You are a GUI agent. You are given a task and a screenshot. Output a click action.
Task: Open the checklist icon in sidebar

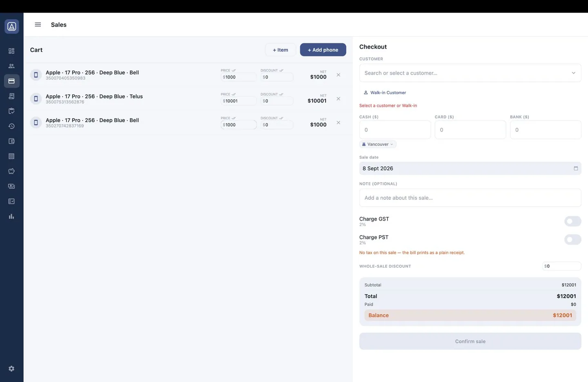point(11,201)
